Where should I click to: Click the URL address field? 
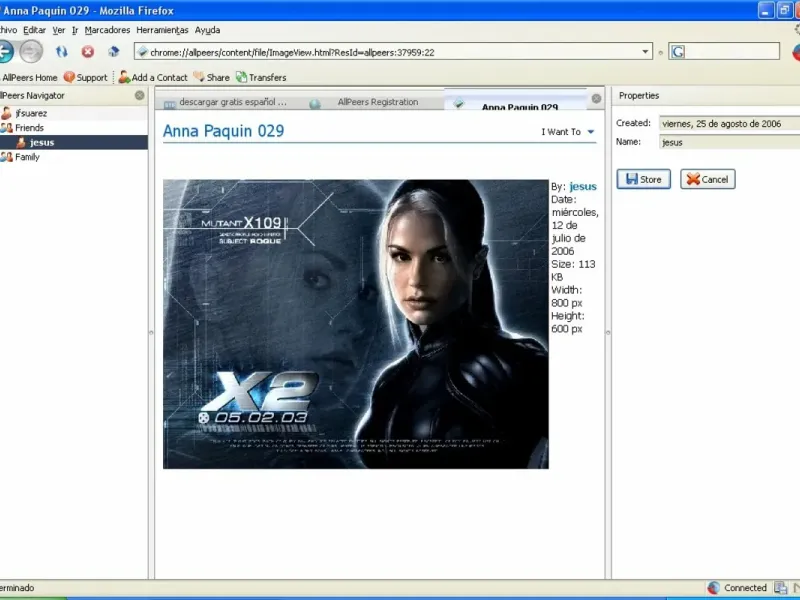tap(393, 52)
